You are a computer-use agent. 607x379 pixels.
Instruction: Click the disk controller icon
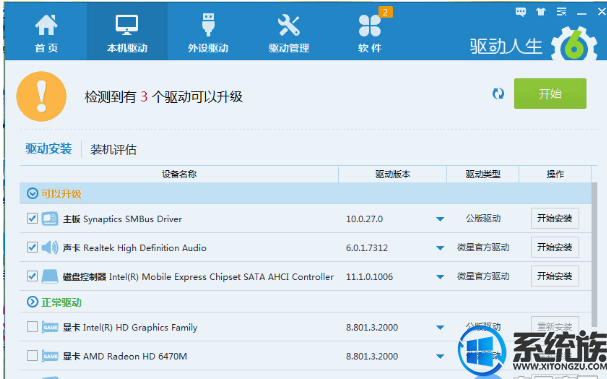coord(50,276)
